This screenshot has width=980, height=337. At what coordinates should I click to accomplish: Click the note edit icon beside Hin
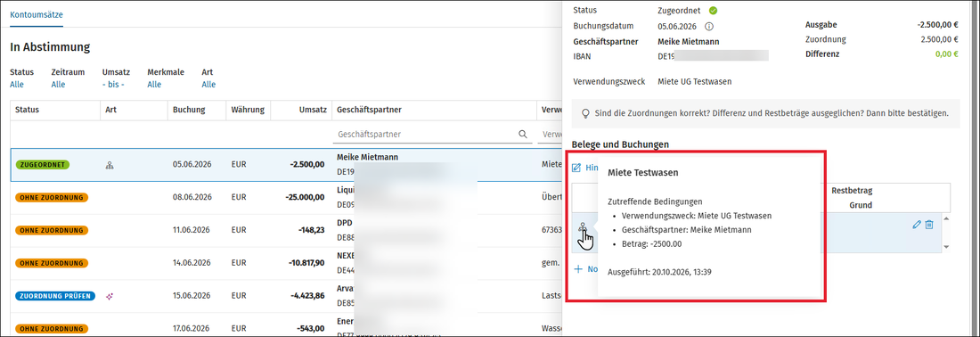(577, 168)
